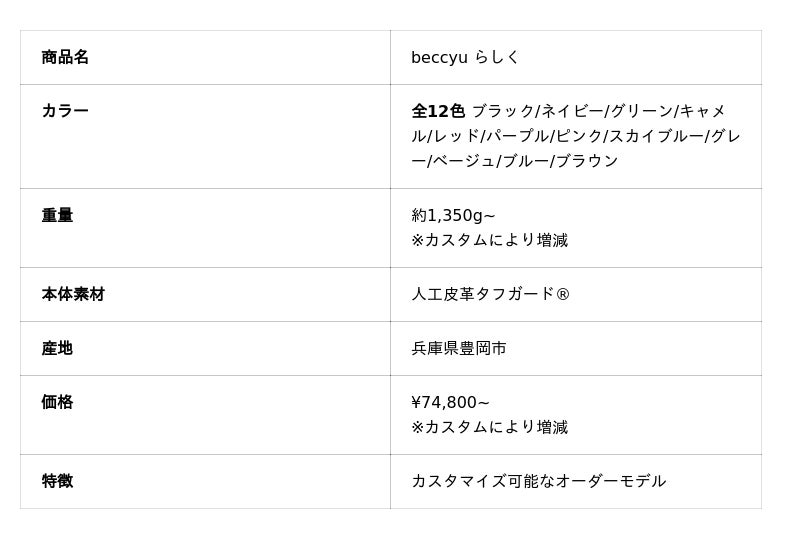
Task: Click the カラー row label
Action: (65, 111)
